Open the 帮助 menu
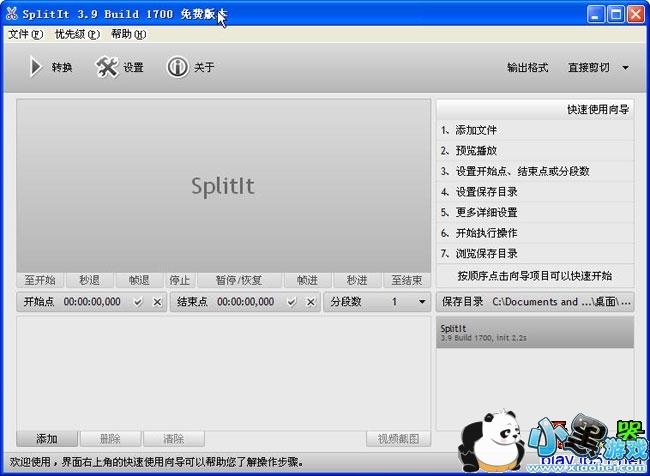The image size is (650, 476). [x=128, y=34]
